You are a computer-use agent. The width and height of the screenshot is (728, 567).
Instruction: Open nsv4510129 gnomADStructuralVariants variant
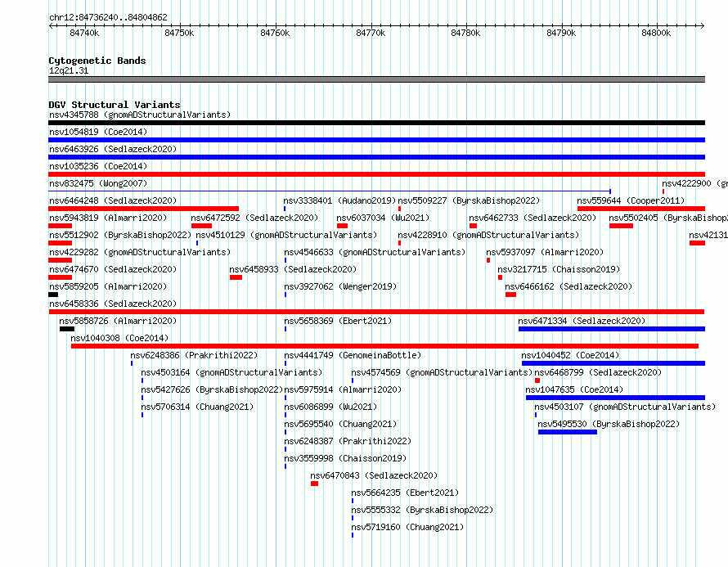click(x=286, y=235)
